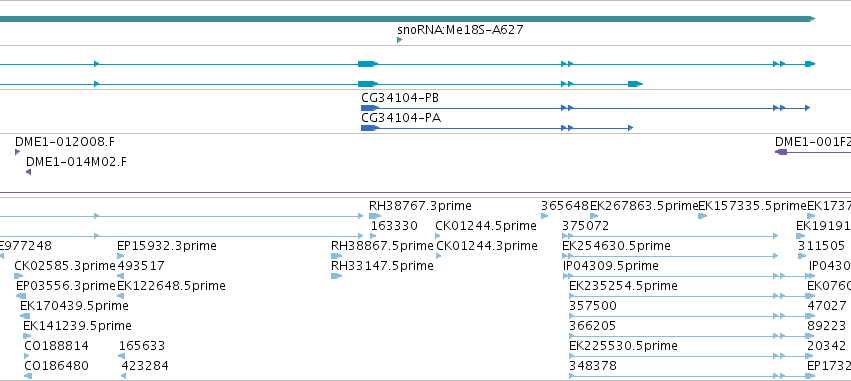Select the 423284 EST label
The image size is (851, 381).
[x=145, y=366]
